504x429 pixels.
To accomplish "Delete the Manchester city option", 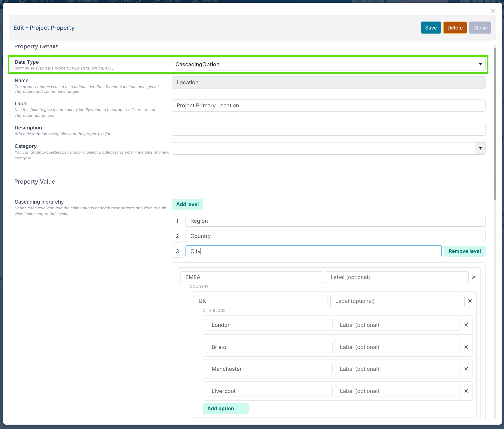I will click(x=466, y=369).
